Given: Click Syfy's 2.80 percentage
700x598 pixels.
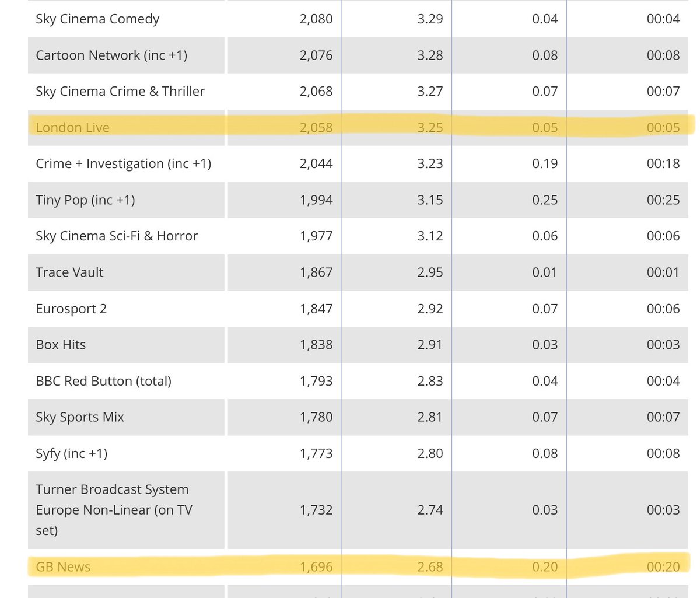Looking at the screenshot, I should click(x=430, y=454).
